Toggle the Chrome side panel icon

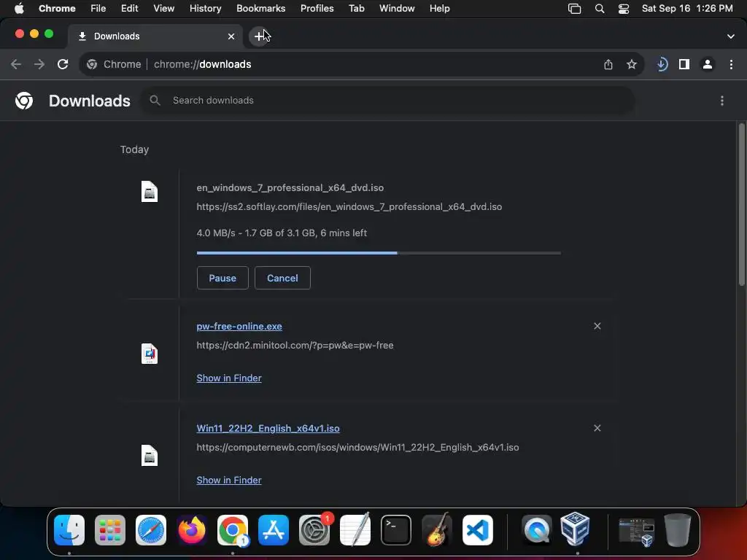pyautogui.click(x=684, y=64)
